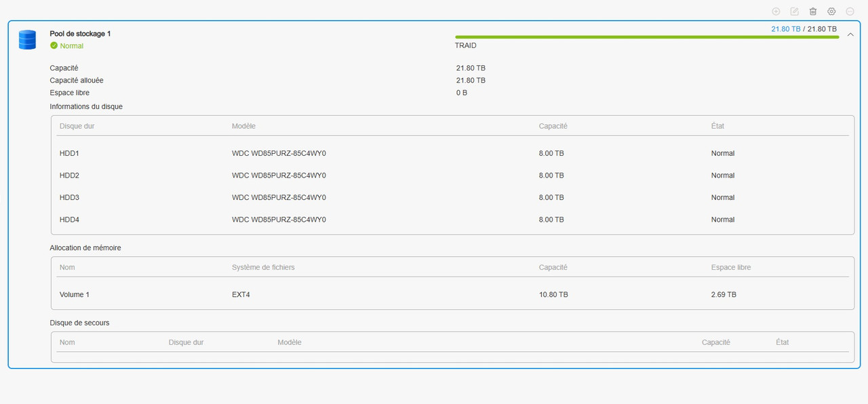Click the Nom column header in the volume table

point(67,268)
